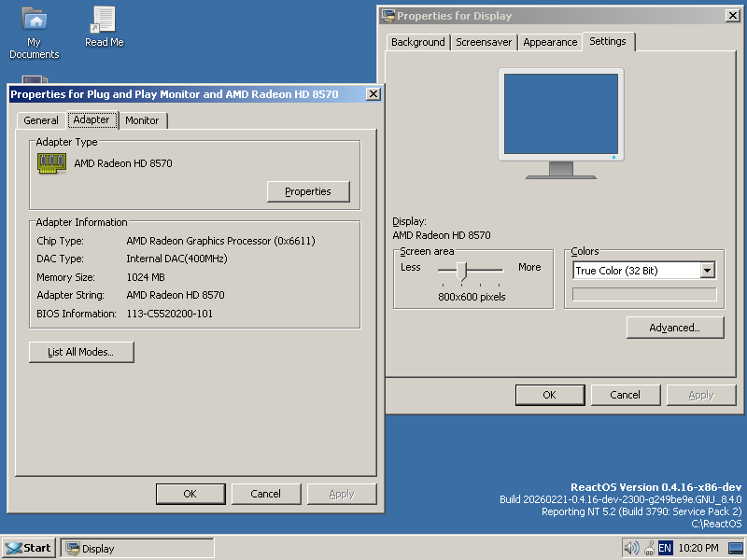Open the Background tab in Display properties
Viewport: 747px width, 560px height.
417,42
